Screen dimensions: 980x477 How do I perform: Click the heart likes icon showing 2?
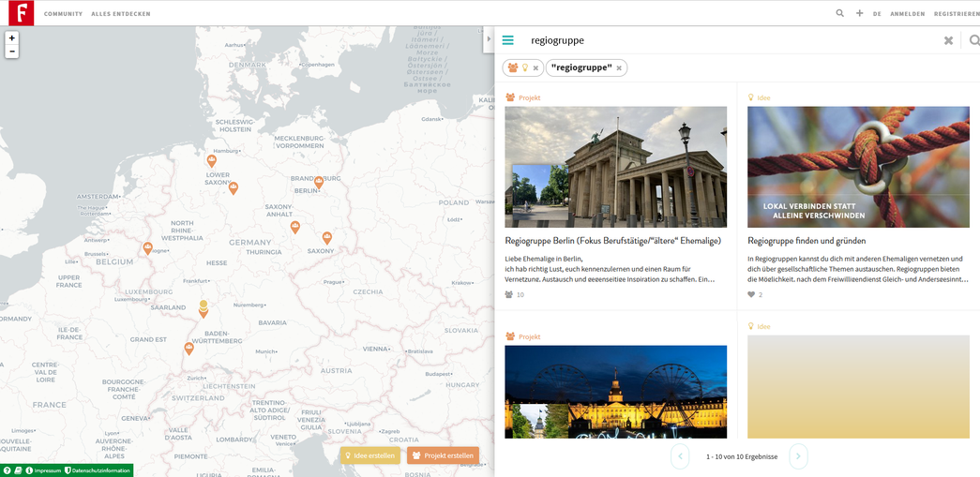(x=751, y=294)
